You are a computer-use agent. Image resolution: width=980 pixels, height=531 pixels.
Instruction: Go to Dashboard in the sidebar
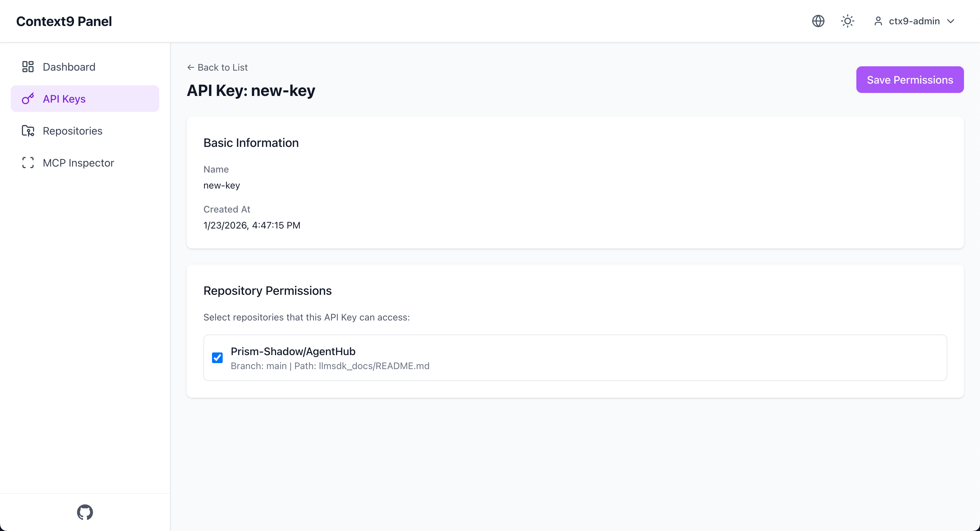[85, 67]
